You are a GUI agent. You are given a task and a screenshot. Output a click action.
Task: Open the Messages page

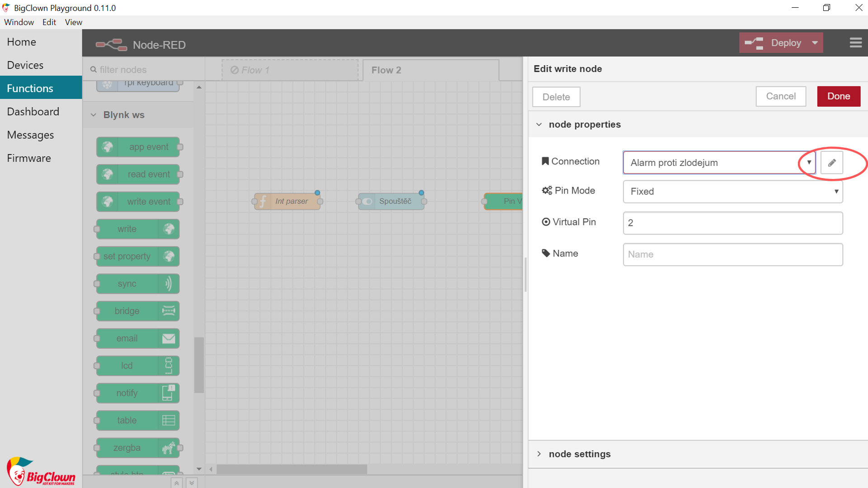[41, 135]
